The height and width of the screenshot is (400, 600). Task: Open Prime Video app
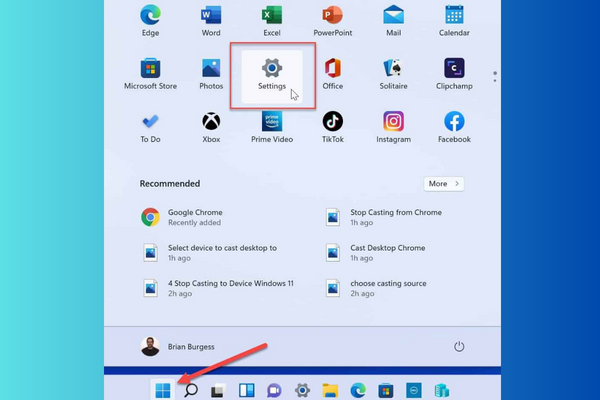click(x=272, y=128)
